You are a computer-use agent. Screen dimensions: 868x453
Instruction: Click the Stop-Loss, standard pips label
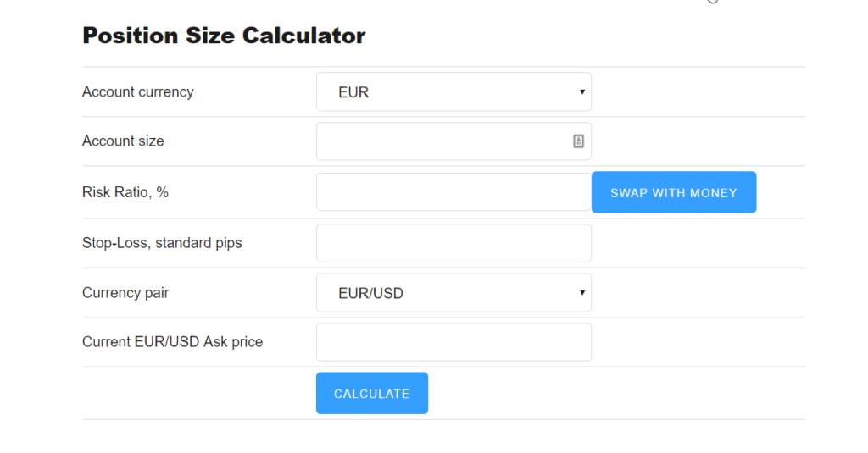pos(162,243)
